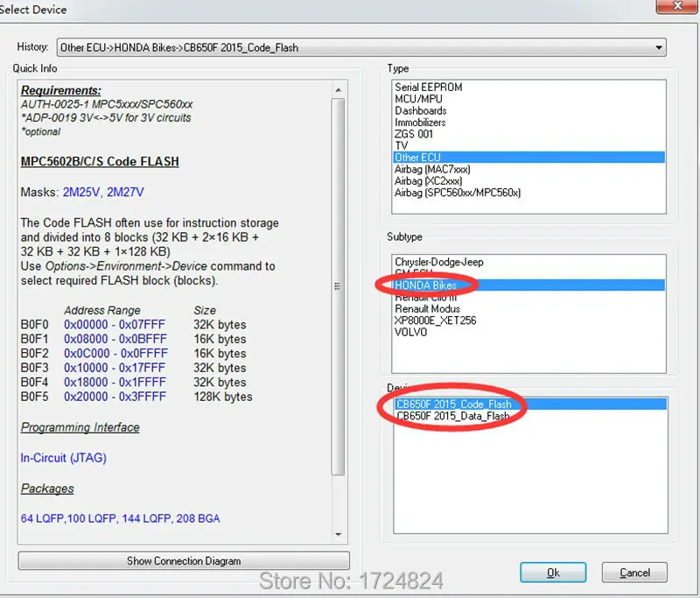Click address range 0x0C000 - 0x0FFFF

coord(115,353)
